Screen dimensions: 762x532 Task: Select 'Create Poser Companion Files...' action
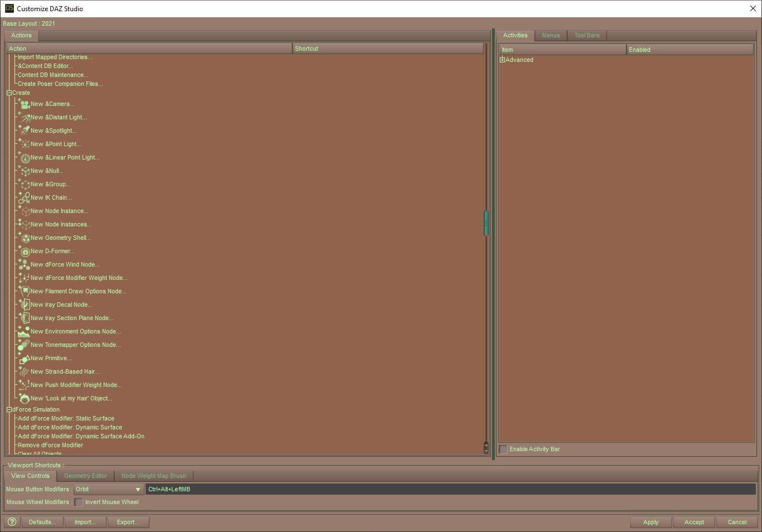click(60, 84)
